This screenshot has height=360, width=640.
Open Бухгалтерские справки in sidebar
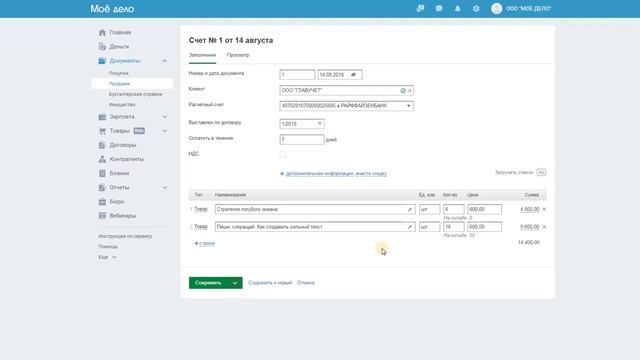136,94
